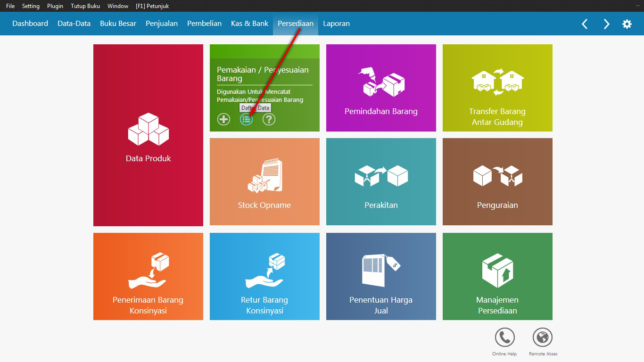Switch to the Laporan tab

[336, 24]
